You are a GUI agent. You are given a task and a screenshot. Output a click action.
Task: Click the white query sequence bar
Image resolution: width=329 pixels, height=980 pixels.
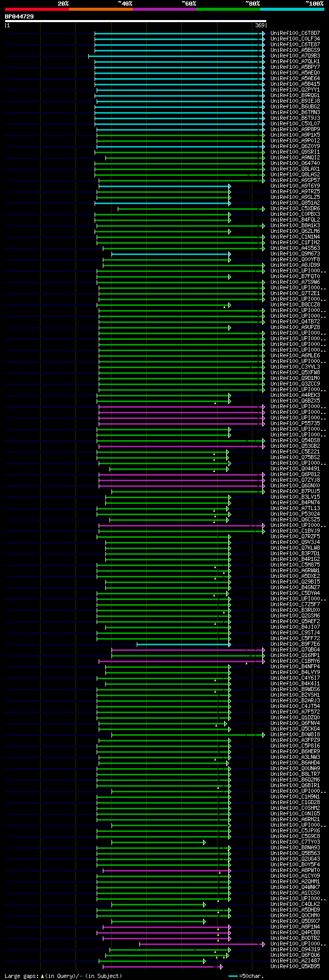pos(135,21)
